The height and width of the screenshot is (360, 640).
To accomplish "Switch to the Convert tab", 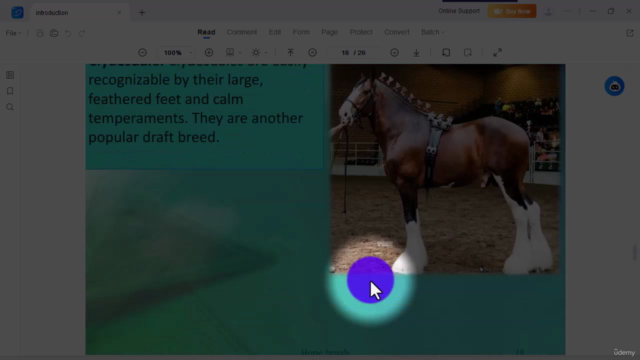I will [x=397, y=32].
